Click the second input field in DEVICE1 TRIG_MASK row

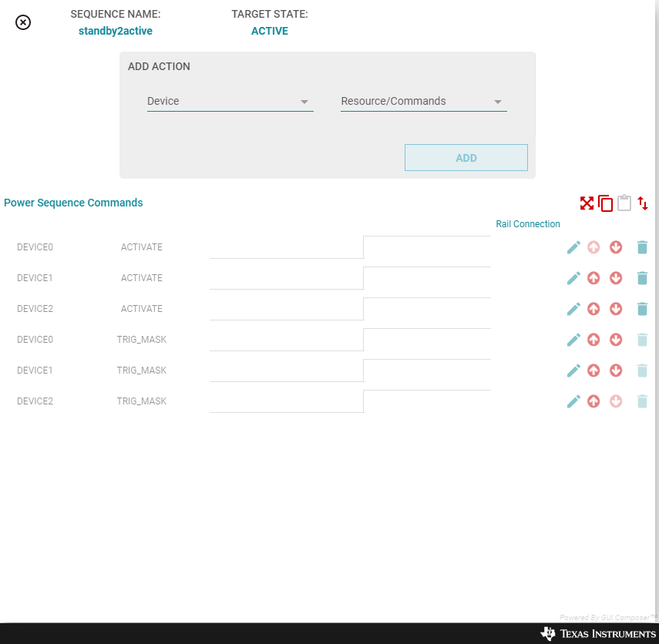[x=427, y=371]
